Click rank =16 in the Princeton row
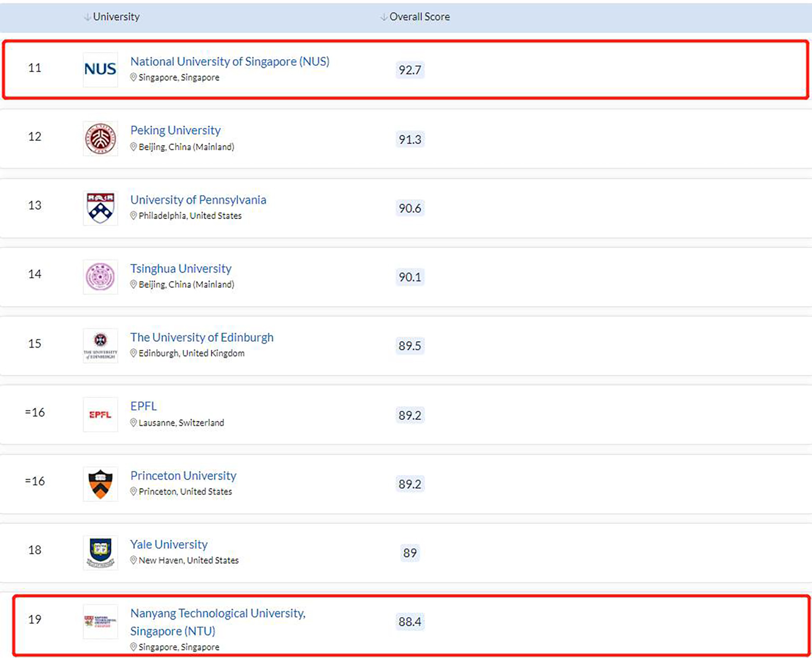 tap(35, 481)
